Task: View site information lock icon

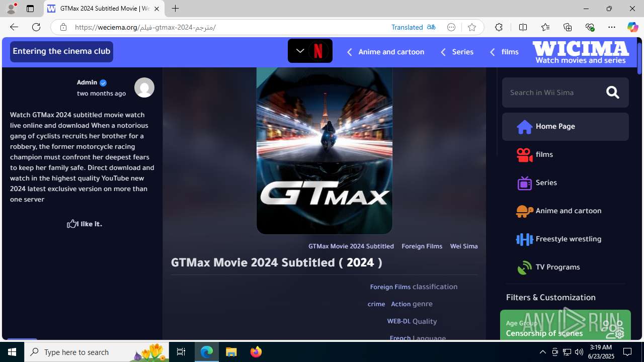Action: tap(63, 27)
